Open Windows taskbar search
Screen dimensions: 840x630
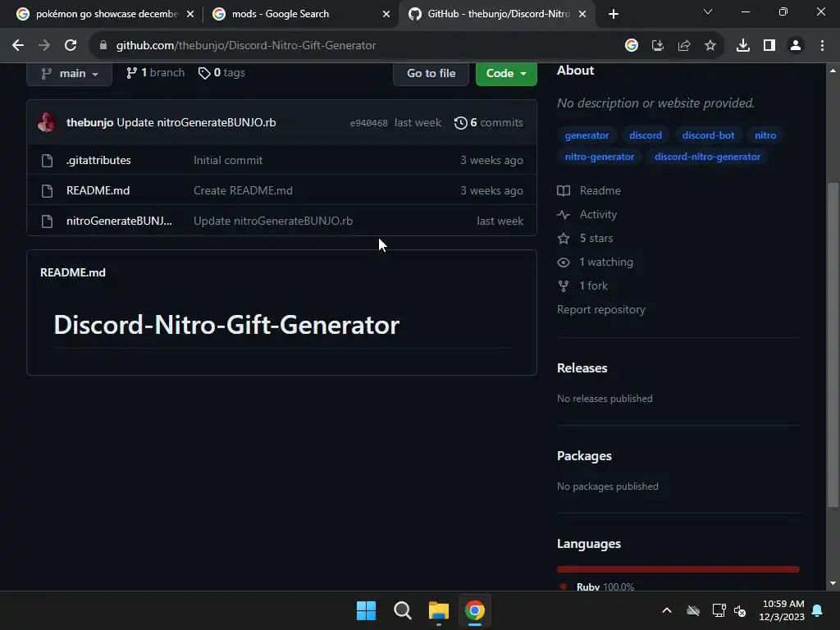point(402,610)
